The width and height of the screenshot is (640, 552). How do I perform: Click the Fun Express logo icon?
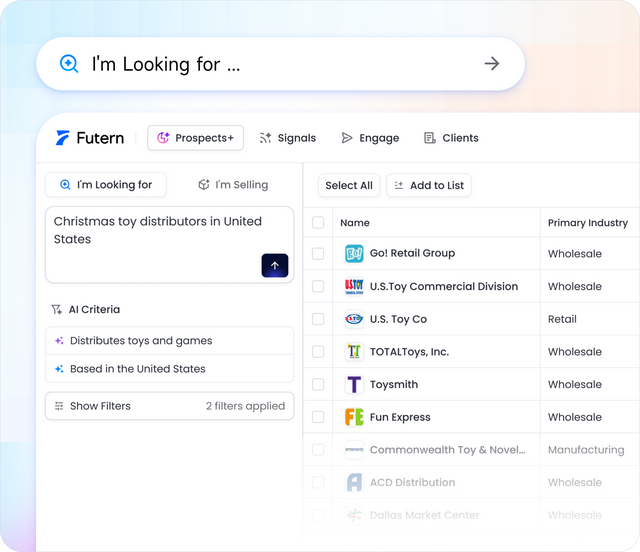354,417
